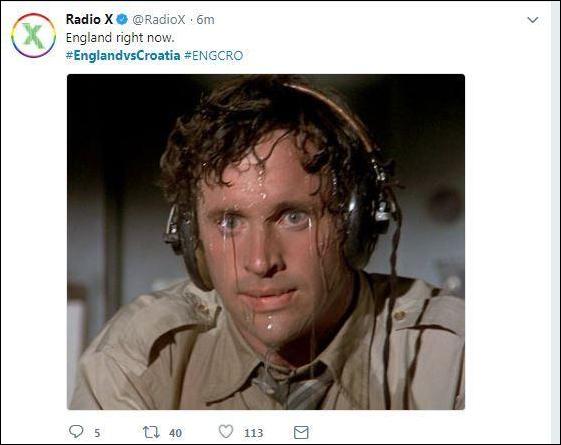Open the #EnglandvsCroatia hashtag
This screenshot has height=445, width=561.
pos(123,55)
